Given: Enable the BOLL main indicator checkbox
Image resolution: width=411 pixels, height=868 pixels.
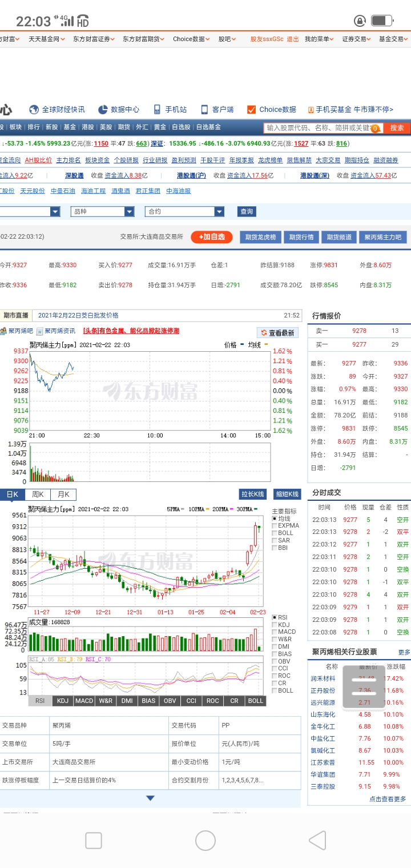Looking at the screenshot, I should 275,533.
